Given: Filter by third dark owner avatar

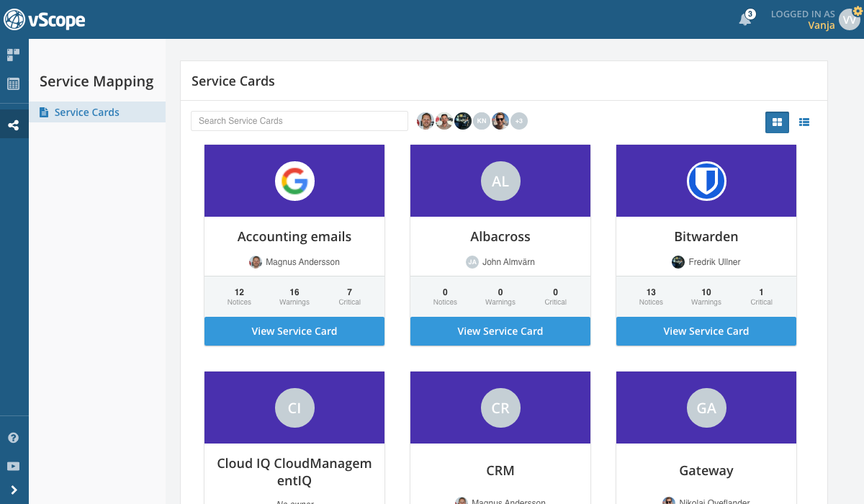Looking at the screenshot, I should click(463, 121).
